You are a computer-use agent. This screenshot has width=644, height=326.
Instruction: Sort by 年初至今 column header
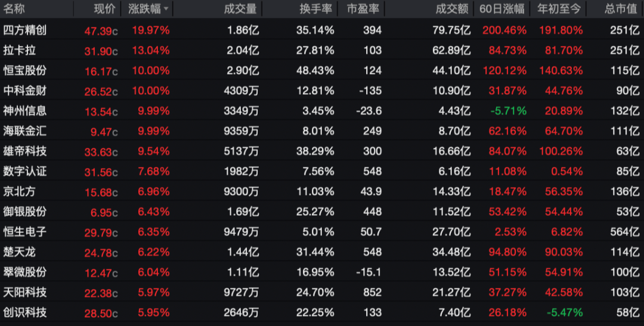point(559,9)
